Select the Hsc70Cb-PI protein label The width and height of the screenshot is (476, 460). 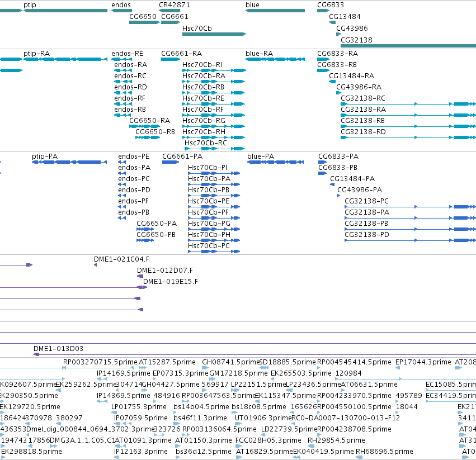208,168
